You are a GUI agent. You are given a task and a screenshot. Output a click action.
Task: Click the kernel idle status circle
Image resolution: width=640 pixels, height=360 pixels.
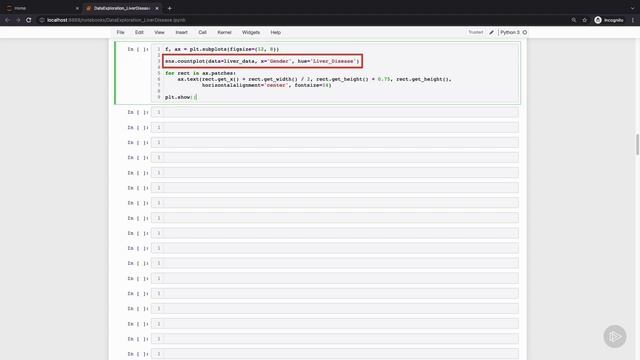[x=525, y=32]
